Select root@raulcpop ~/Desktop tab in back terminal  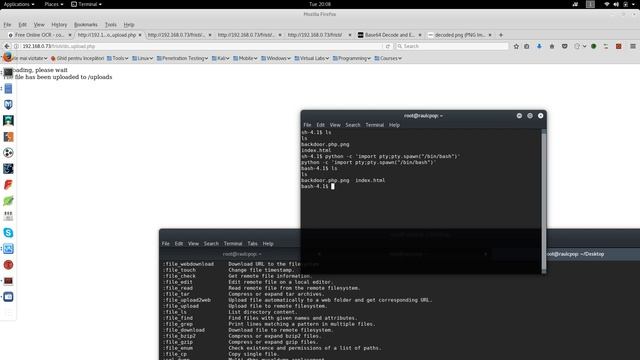575,254
